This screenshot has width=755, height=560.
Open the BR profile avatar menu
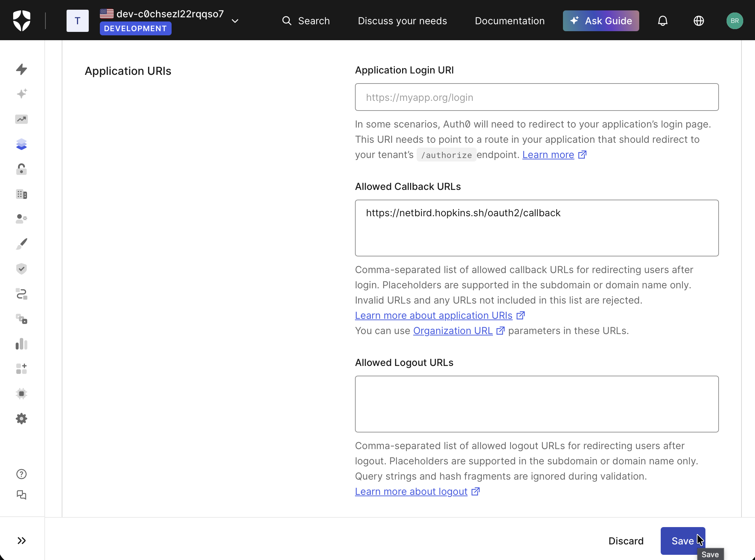pos(735,20)
